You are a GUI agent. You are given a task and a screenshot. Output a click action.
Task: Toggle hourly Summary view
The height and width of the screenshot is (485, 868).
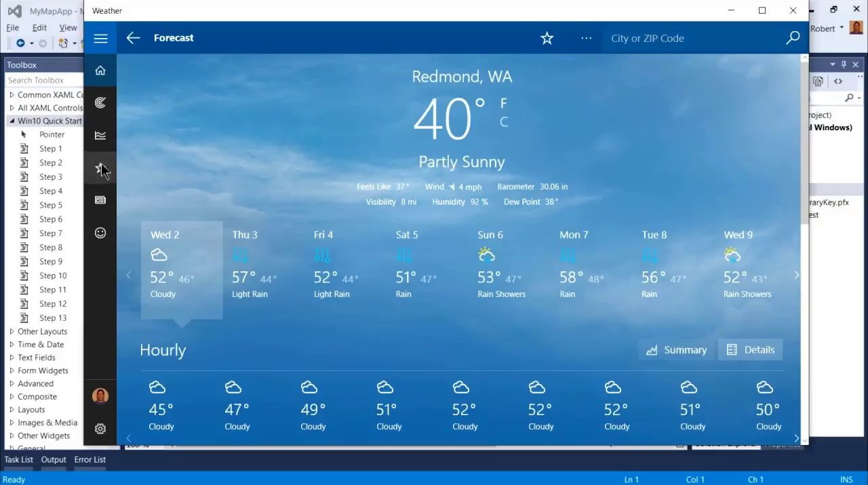[x=676, y=350]
